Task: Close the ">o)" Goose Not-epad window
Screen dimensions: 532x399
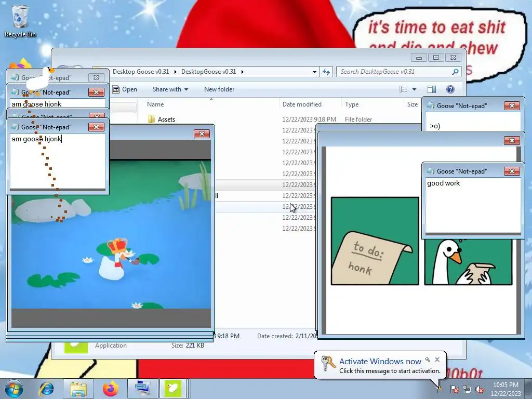Action: pos(512,105)
